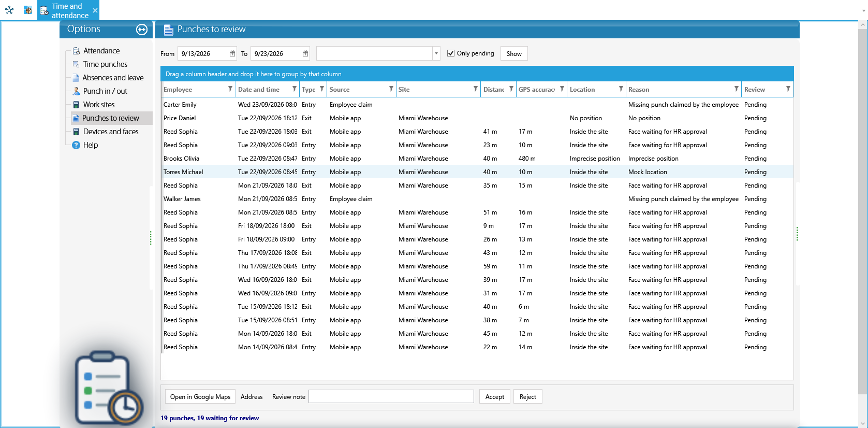
Task: Click the package box icon in top bar
Action: point(28,10)
